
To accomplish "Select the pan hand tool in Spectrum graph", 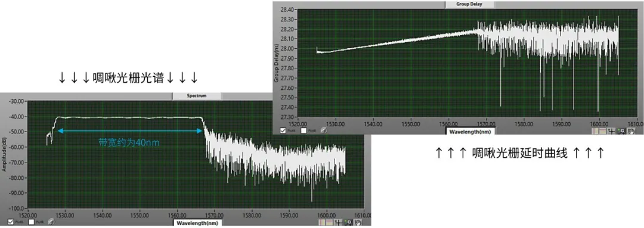I will coord(357,222).
